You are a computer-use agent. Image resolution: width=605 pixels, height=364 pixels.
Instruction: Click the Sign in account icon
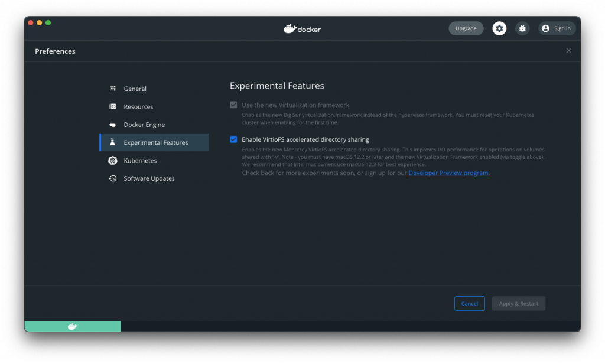coord(545,28)
